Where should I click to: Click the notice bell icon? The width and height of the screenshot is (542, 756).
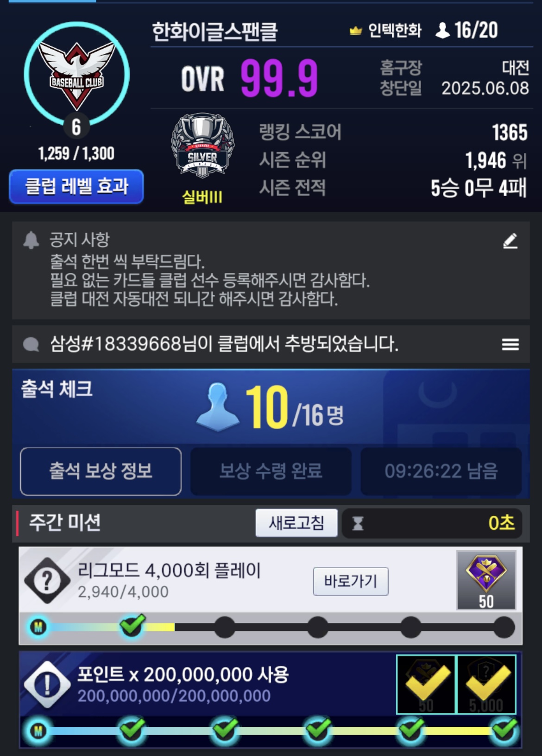(31, 240)
